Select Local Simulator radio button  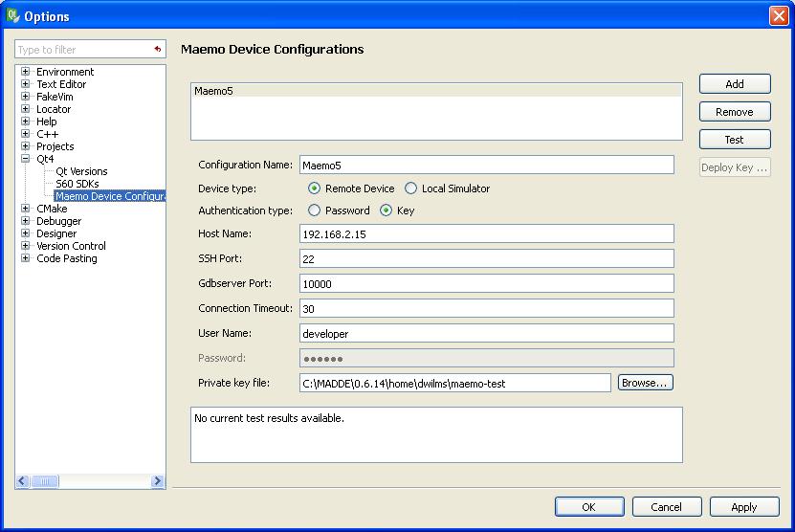tap(411, 188)
